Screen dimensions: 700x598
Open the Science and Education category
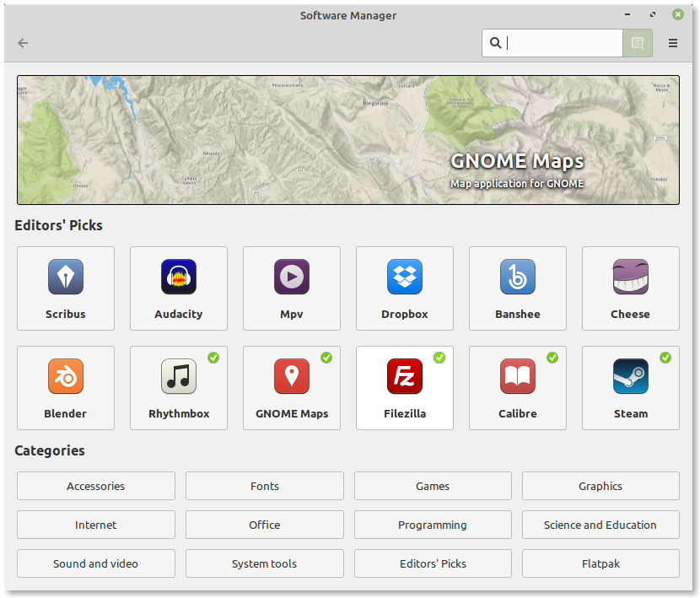(x=600, y=525)
